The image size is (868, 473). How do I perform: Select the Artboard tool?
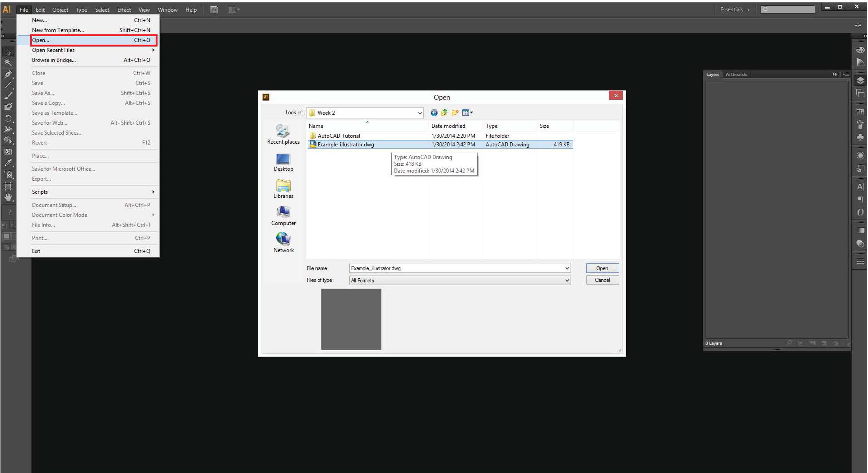8,186
